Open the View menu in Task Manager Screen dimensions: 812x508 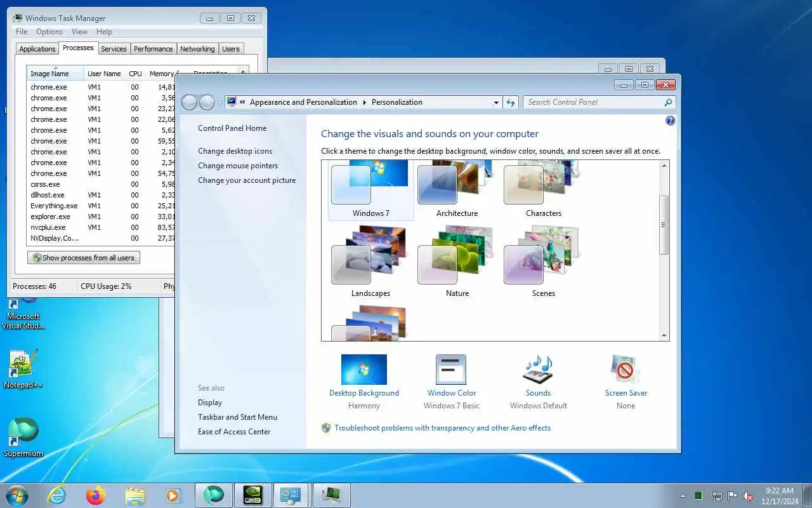[x=79, y=32]
